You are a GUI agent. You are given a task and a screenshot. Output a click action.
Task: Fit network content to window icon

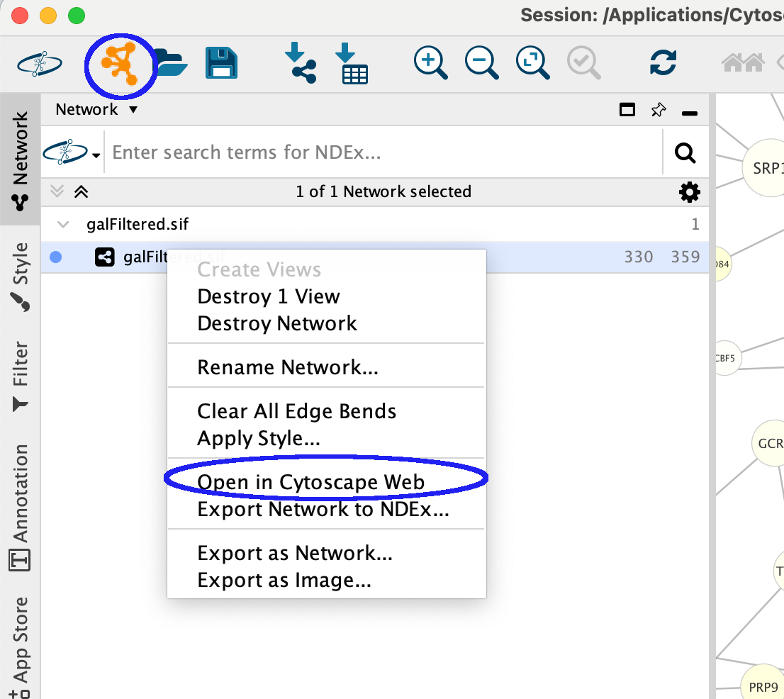tap(532, 64)
